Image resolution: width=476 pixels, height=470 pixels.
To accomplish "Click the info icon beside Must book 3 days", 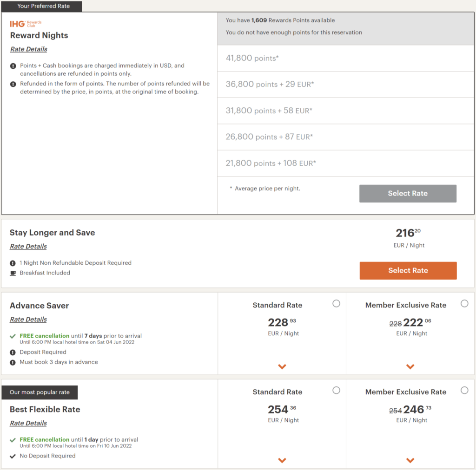I will click(13, 362).
